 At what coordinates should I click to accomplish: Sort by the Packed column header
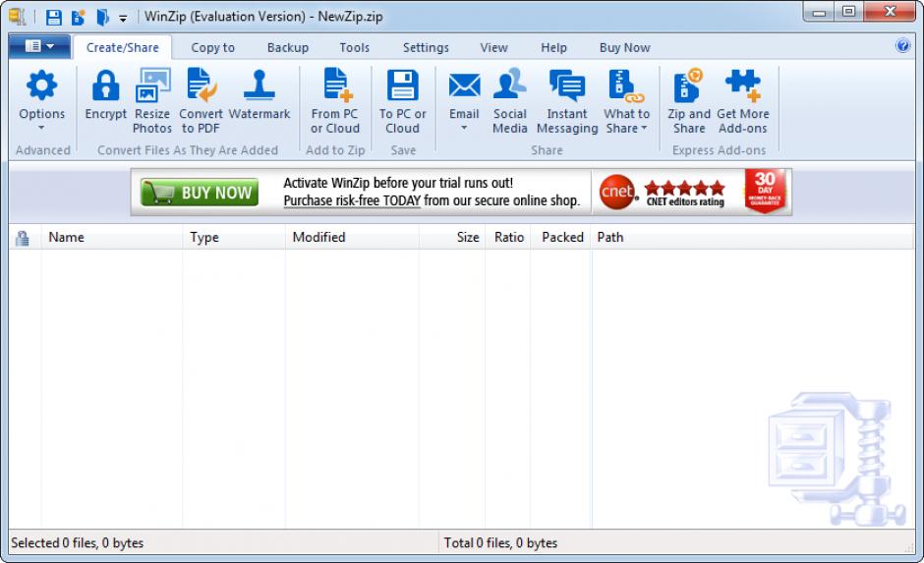pyautogui.click(x=561, y=238)
